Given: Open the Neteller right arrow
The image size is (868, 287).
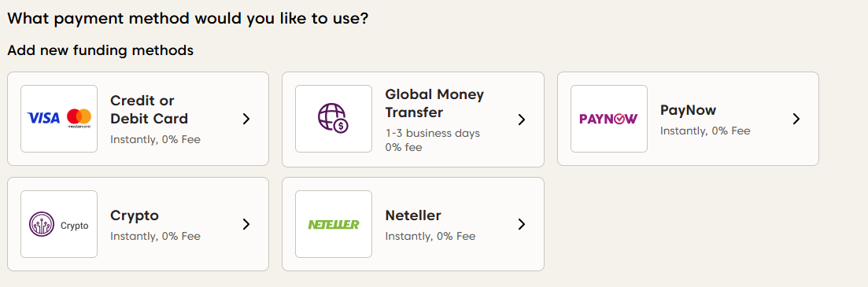Looking at the screenshot, I should 521,224.
